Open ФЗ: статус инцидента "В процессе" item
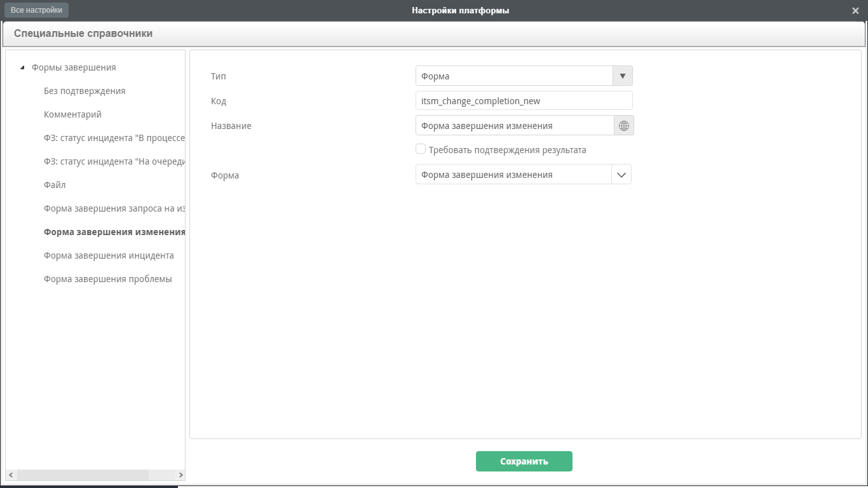 click(114, 138)
